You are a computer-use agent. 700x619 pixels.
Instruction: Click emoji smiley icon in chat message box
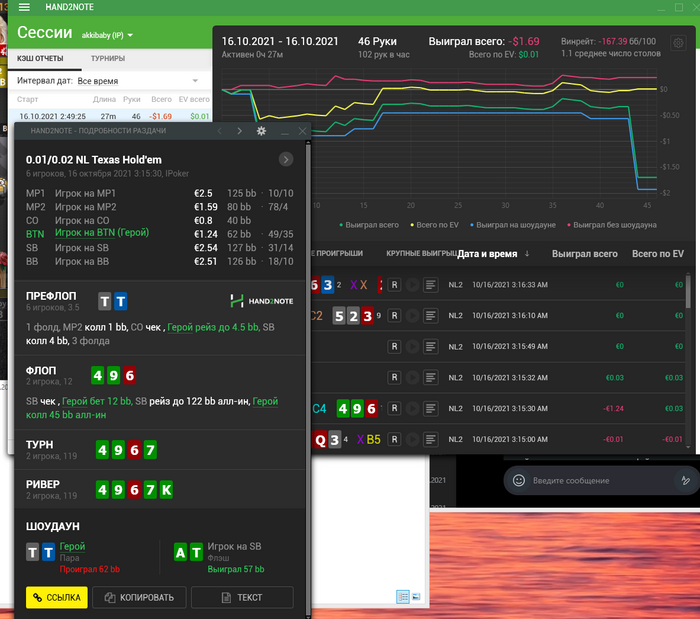tap(519, 481)
